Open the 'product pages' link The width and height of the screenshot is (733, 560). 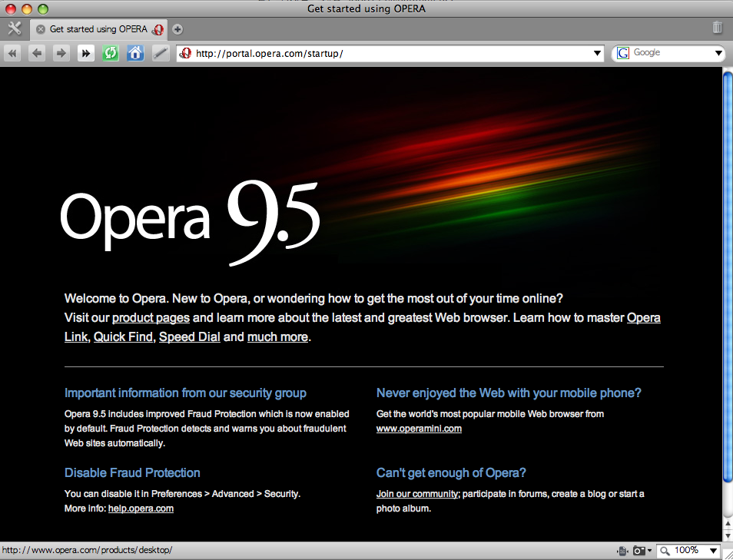pyautogui.click(x=151, y=318)
